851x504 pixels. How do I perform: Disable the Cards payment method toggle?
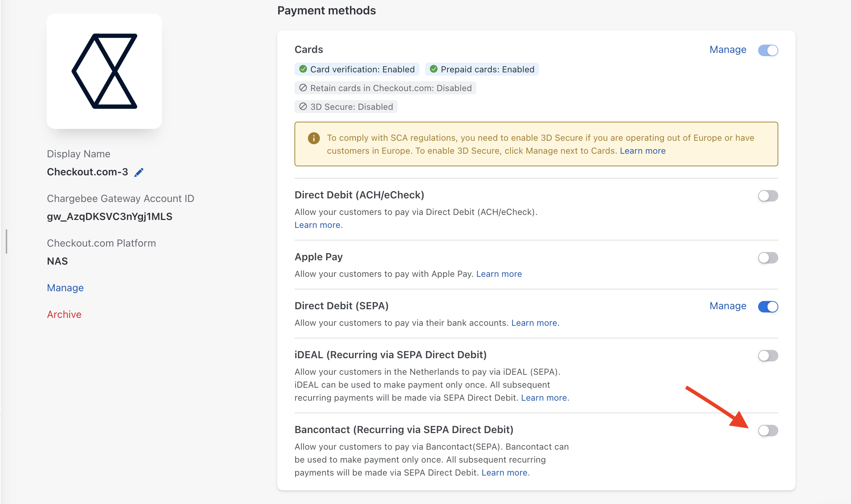[x=768, y=50]
